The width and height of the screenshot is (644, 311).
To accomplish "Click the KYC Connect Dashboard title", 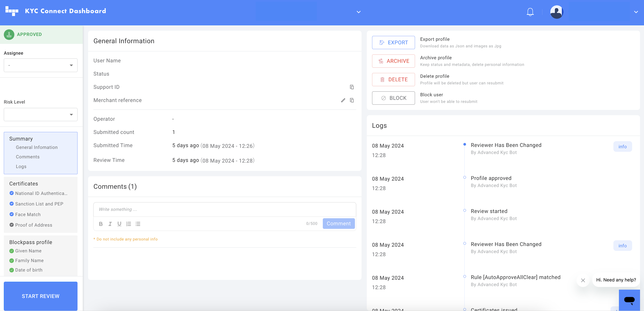I will (66, 11).
